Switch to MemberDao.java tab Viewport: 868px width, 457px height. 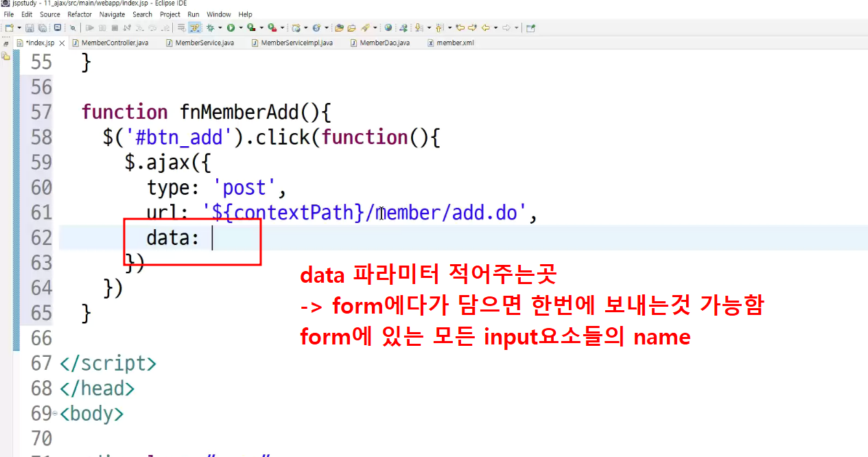(x=380, y=43)
